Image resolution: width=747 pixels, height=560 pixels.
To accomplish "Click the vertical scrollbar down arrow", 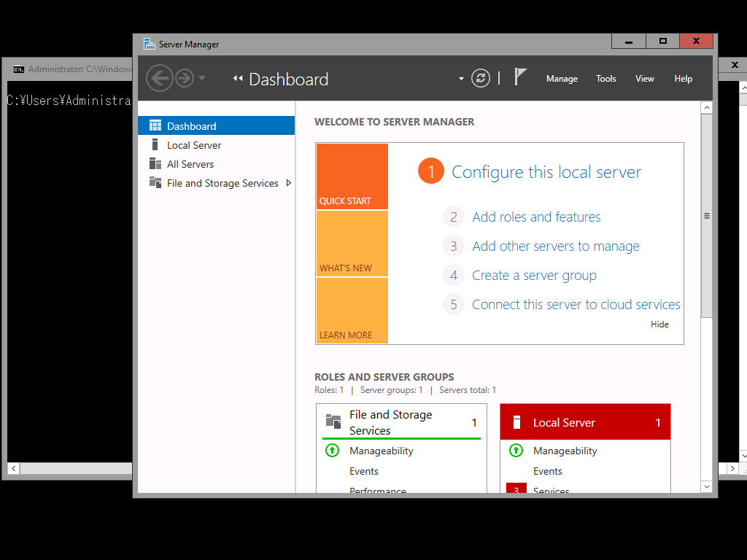I will pyautogui.click(x=706, y=486).
